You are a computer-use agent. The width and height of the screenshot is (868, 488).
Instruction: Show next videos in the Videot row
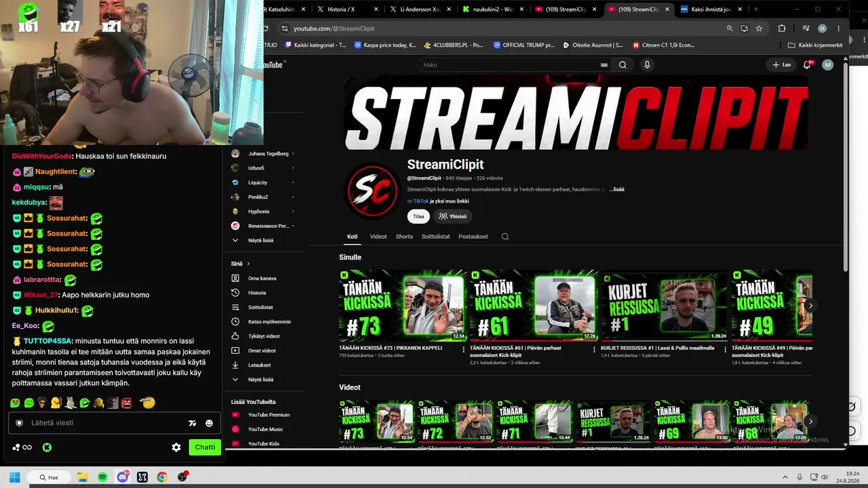pos(810,422)
